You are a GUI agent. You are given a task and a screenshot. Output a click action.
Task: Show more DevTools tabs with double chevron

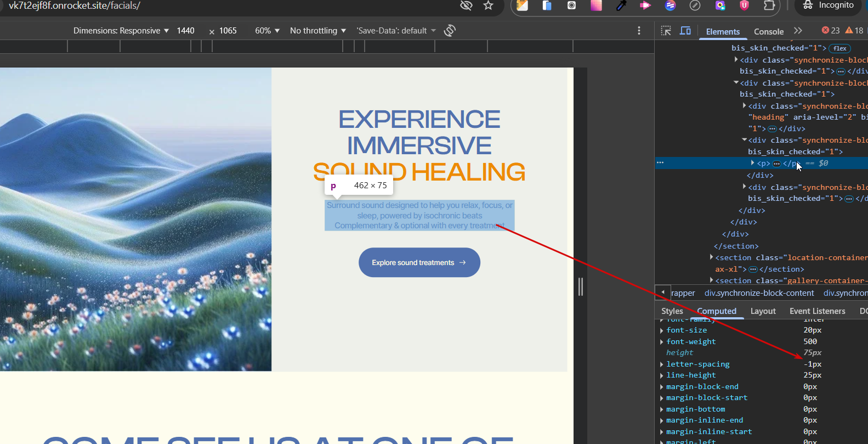798,31
